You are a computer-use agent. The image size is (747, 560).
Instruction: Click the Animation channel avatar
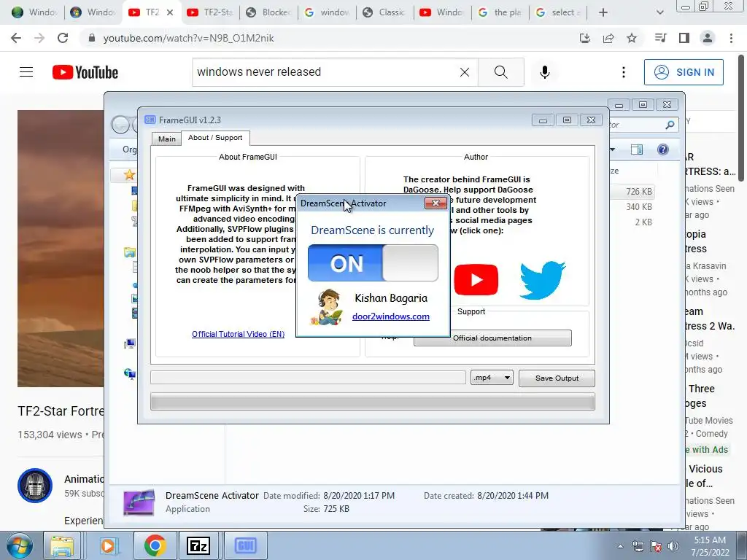[35, 486]
